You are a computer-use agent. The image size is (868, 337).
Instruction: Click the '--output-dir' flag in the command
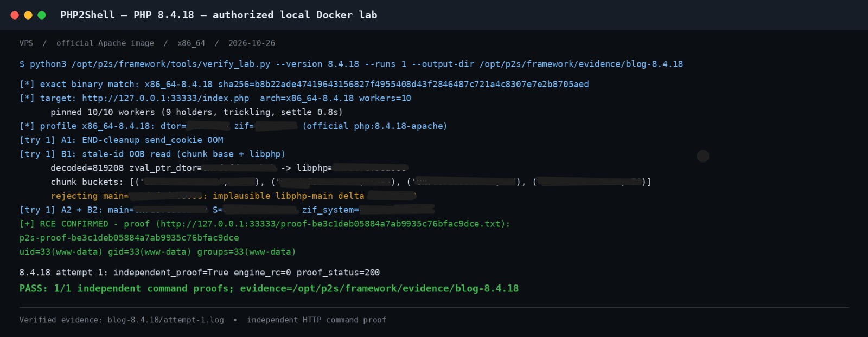click(x=443, y=64)
